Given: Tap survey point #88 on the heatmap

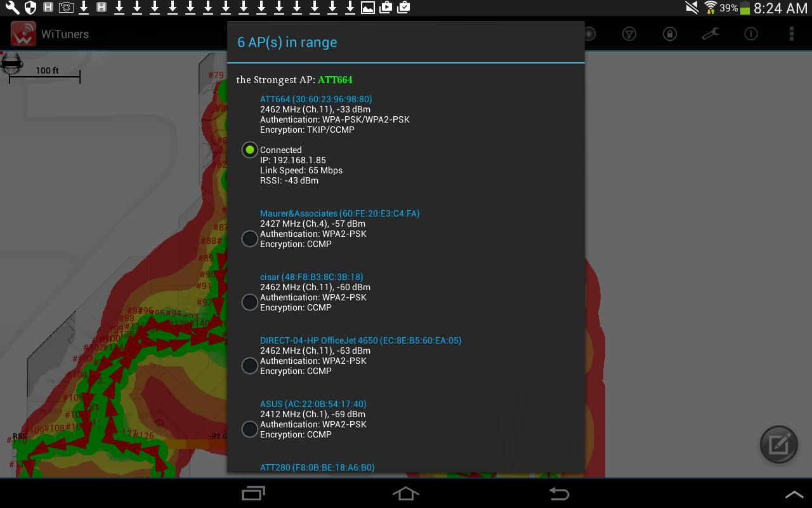Looking at the screenshot, I should tap(208, 241).
